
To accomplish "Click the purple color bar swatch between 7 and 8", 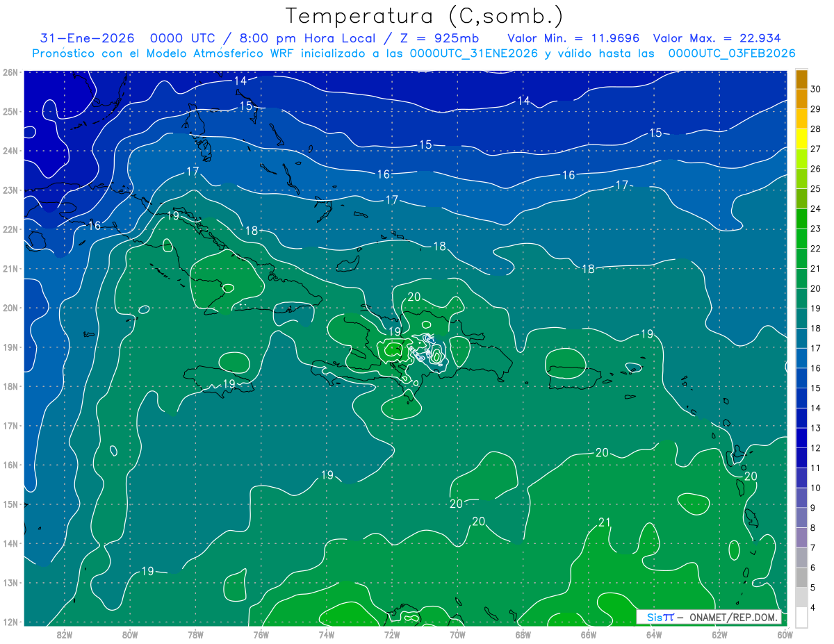I will [801, 537].
